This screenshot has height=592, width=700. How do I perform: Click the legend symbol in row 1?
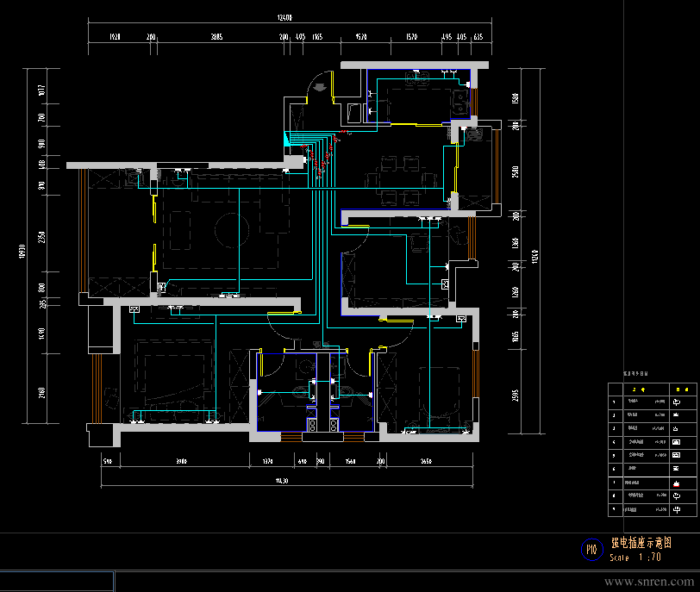[x=677, y=402]
